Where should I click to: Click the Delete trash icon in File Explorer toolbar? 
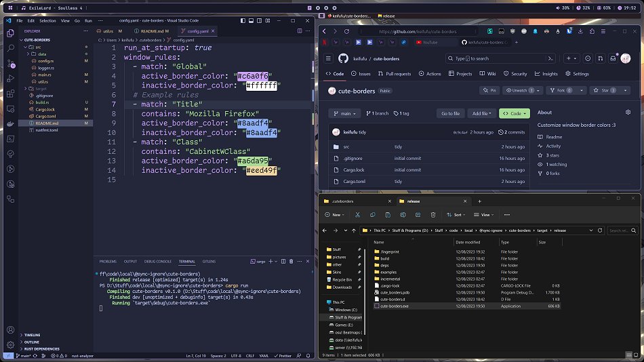point(434,215)
